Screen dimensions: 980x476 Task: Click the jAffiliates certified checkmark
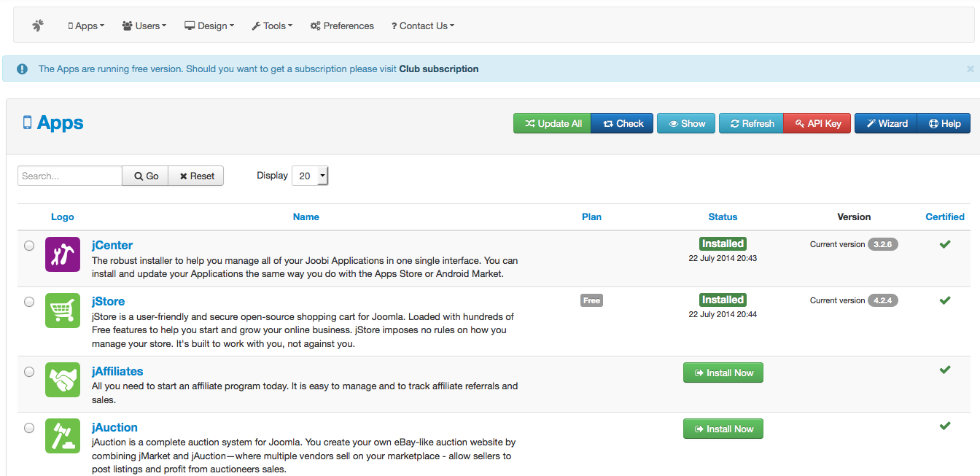[x=945, y=370]
